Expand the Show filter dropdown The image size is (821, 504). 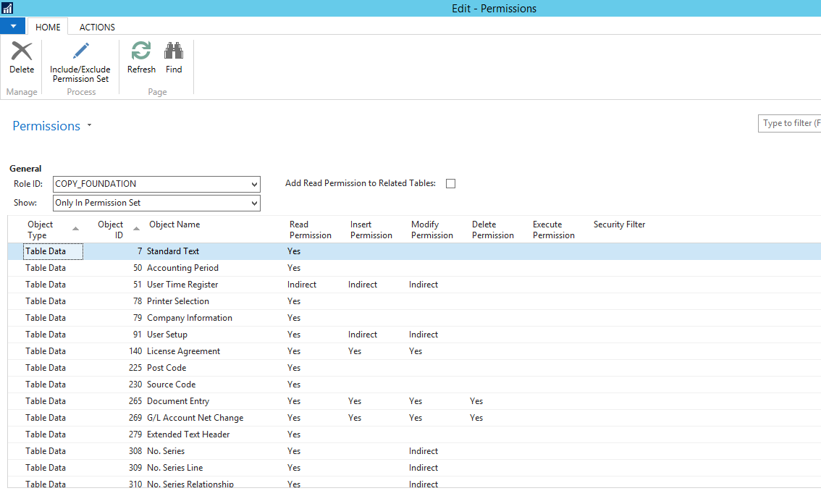[253, 203]
